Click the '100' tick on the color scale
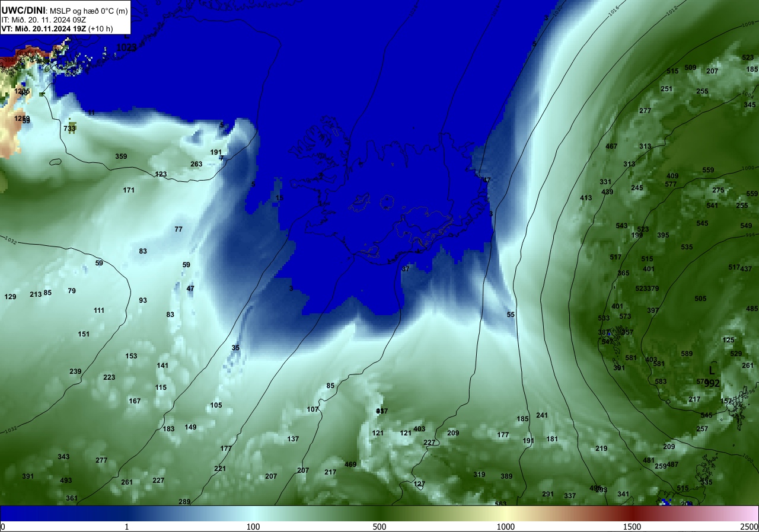 (x=253, y=527)
